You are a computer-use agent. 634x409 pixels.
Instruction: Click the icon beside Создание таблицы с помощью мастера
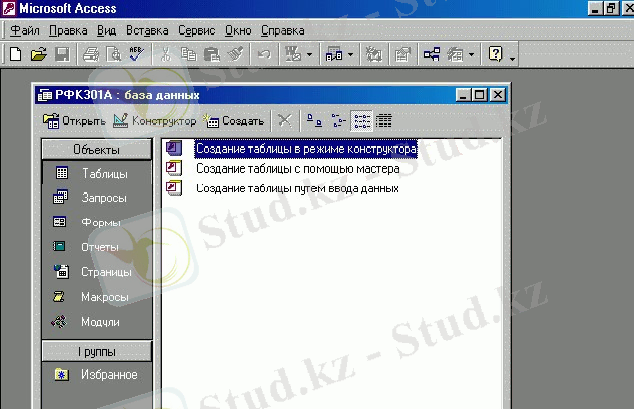[x=174, y=168]
